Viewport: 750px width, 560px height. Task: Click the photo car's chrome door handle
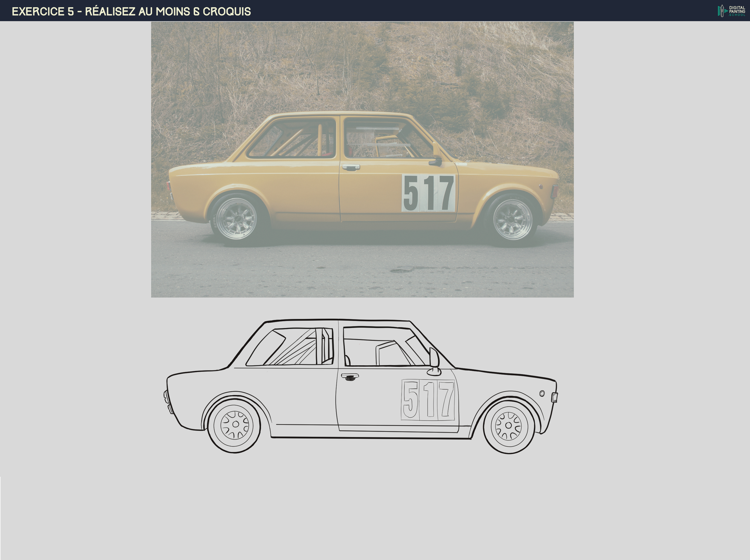[x=351, y=167]
